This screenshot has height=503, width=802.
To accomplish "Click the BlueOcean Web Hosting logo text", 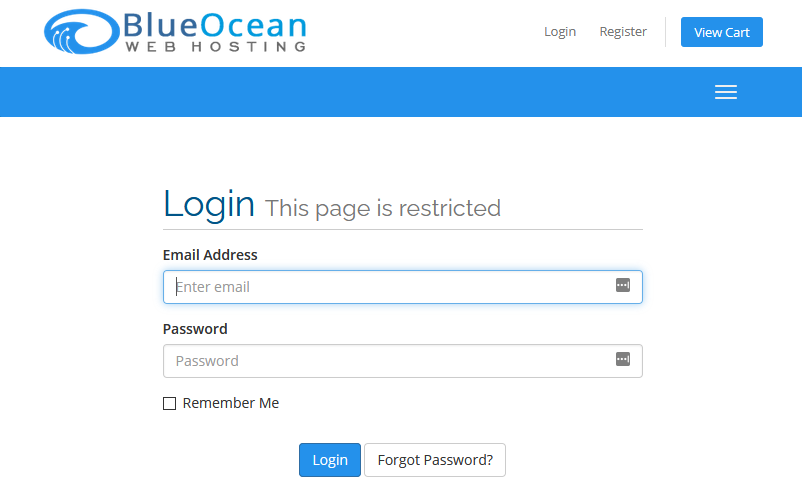I will pyautogui.click(x=215, y=32).
